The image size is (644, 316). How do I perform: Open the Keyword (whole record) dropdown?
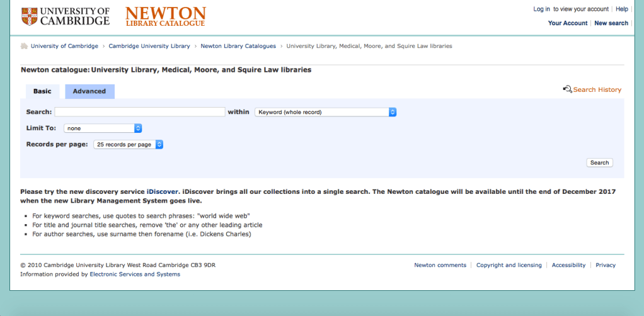pyautogui.click(x=325, y=112)
